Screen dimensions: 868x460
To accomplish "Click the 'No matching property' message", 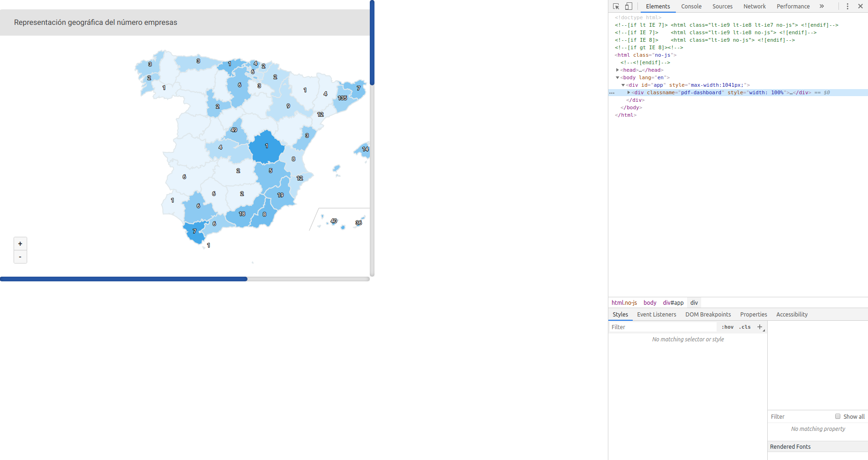I will click(x=818, y=429).
